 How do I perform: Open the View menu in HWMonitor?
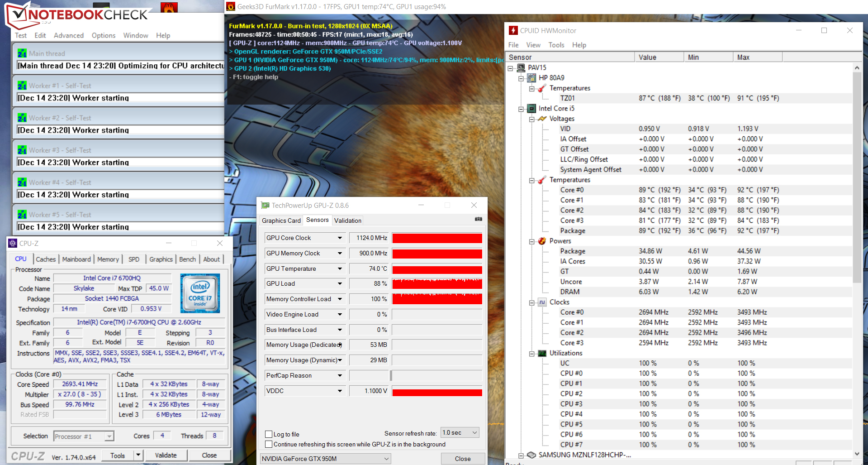(x=533, y=45)
